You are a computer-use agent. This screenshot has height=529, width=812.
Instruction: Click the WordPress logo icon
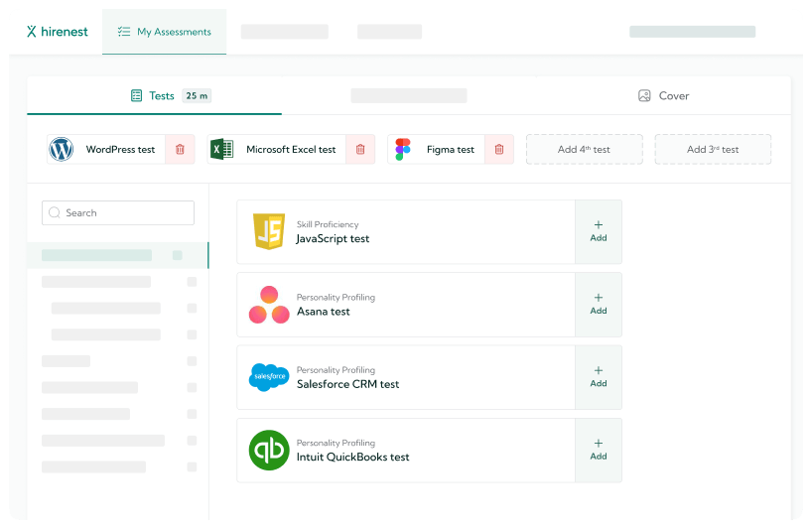62,149
